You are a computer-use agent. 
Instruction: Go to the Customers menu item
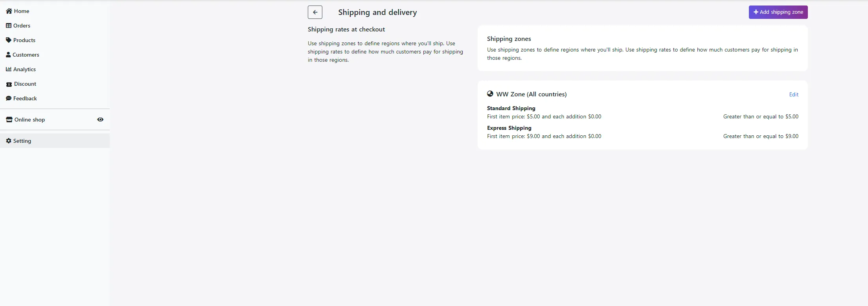pos(26,55)
